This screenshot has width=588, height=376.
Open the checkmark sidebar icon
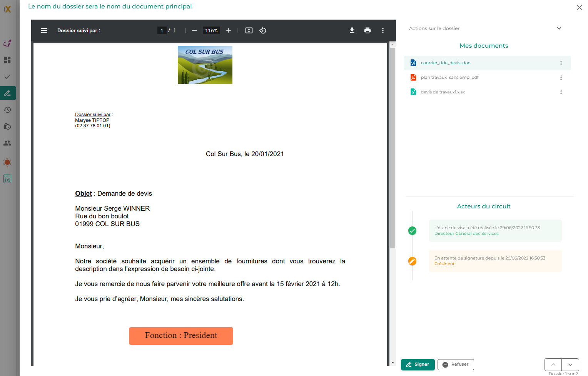[7, 77]
